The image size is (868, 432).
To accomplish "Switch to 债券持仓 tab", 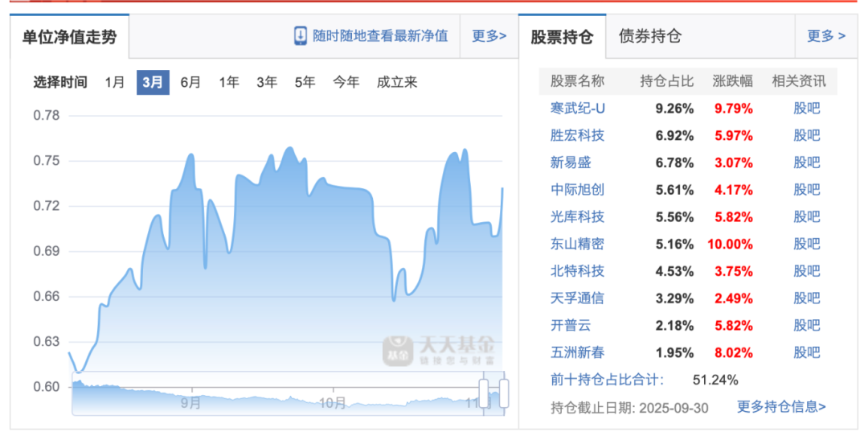I will tap(650, 36).
